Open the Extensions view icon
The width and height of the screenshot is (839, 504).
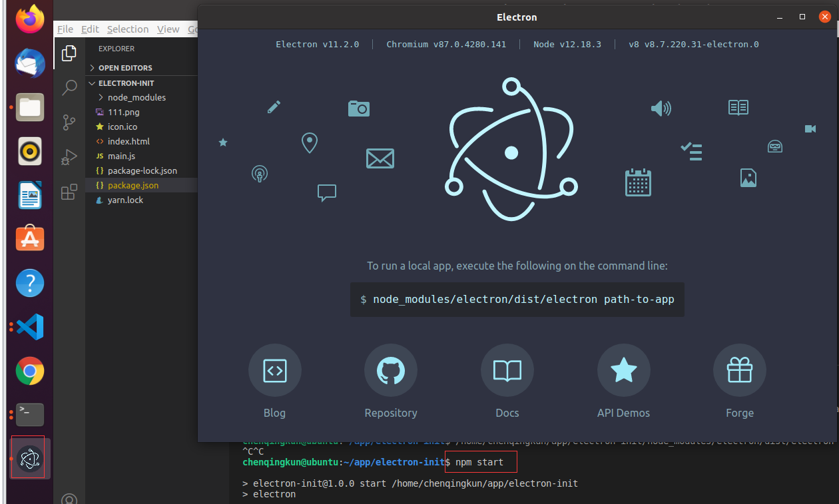coord(69,192)
